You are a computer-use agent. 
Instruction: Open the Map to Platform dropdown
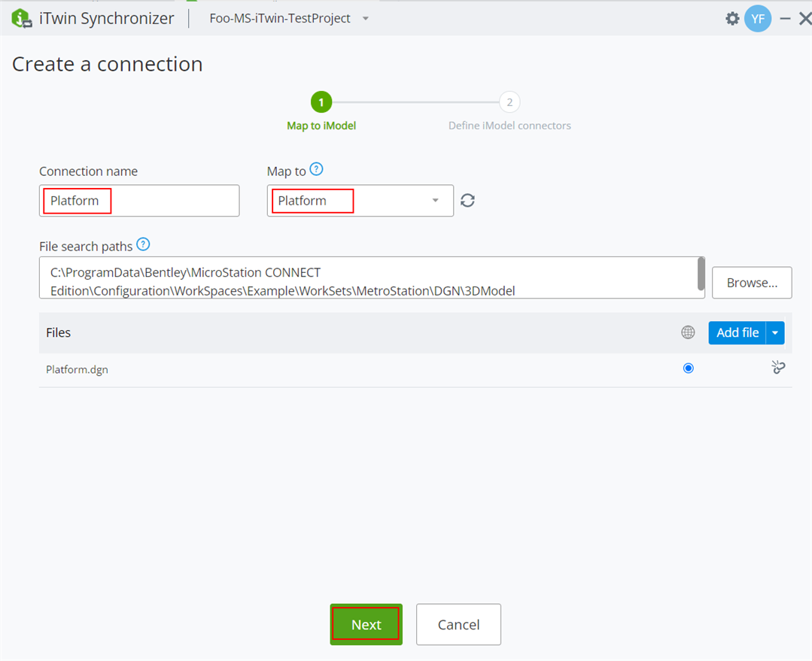360,200
